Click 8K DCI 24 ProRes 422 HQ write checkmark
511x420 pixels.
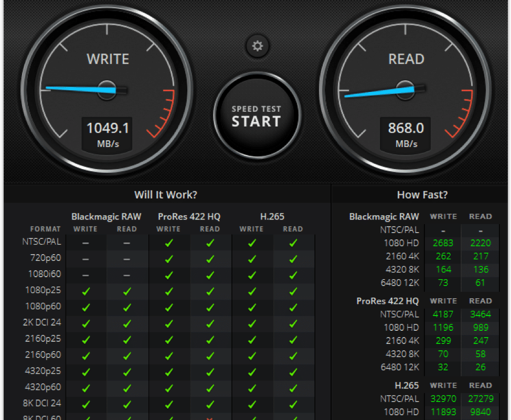169,404
